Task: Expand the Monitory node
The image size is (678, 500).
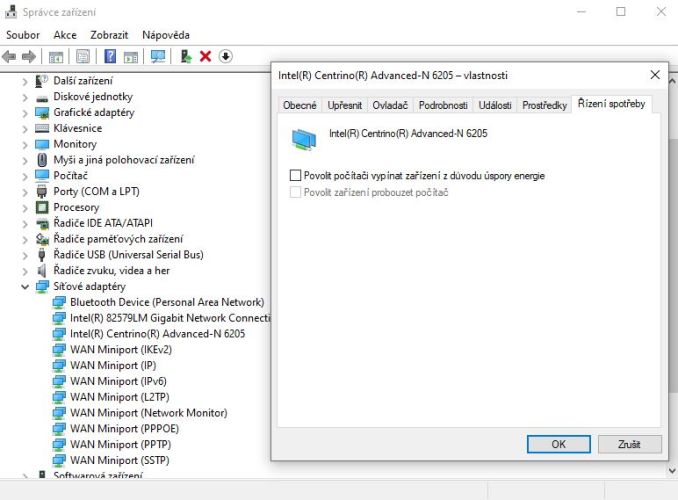Action: click(25, 144)
